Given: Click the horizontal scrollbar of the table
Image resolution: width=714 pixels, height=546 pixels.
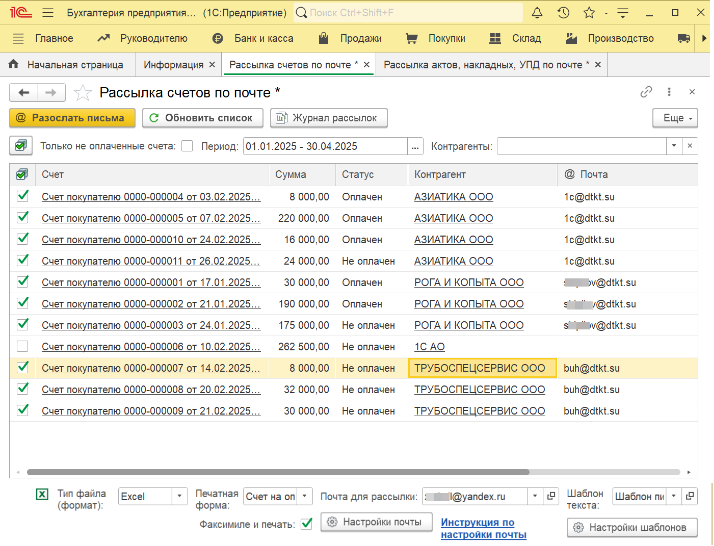Looking at the screenshot, I should [x=278, y=472].
